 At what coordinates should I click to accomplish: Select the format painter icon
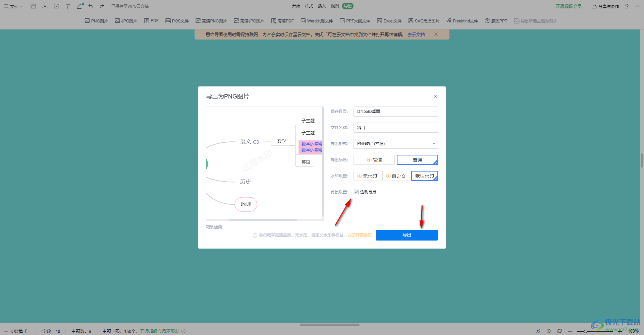point(68,6)
